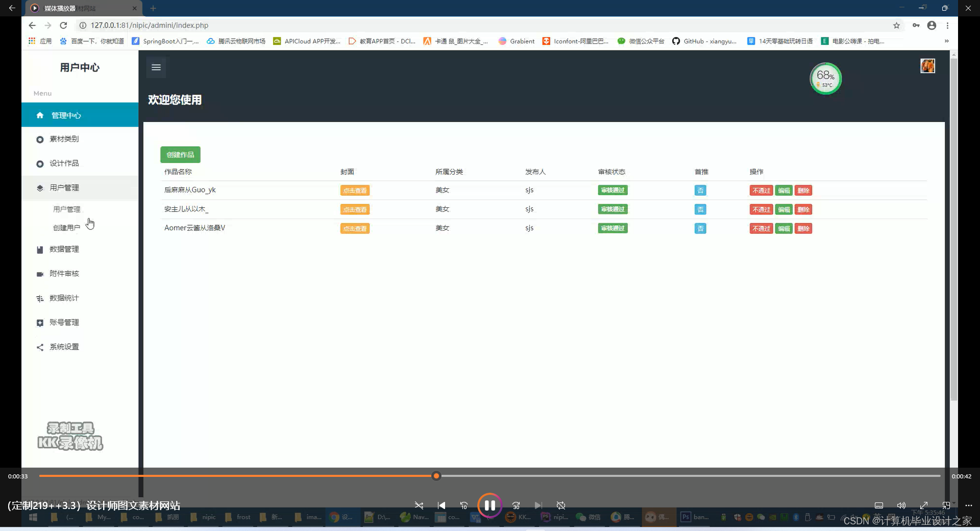Click the 创建作品 button

tap(180, 155)
